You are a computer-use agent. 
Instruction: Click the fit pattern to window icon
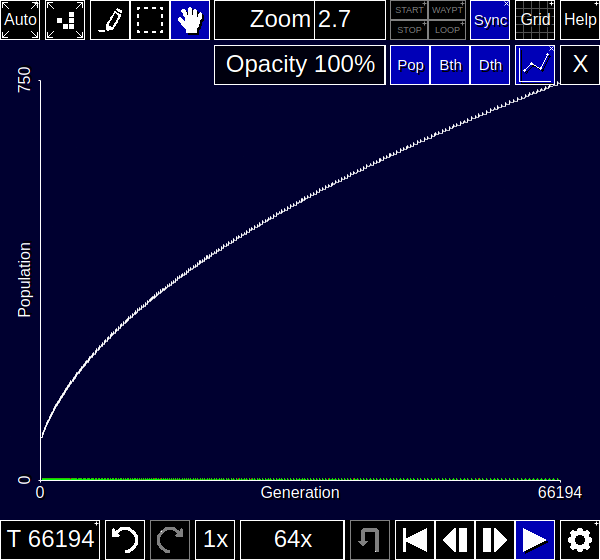click(65, 20)
